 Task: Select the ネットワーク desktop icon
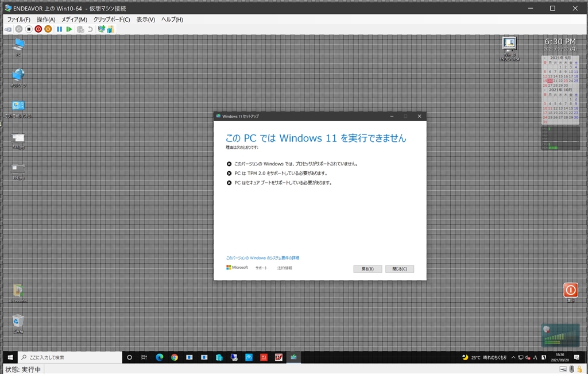coord(18,78)
